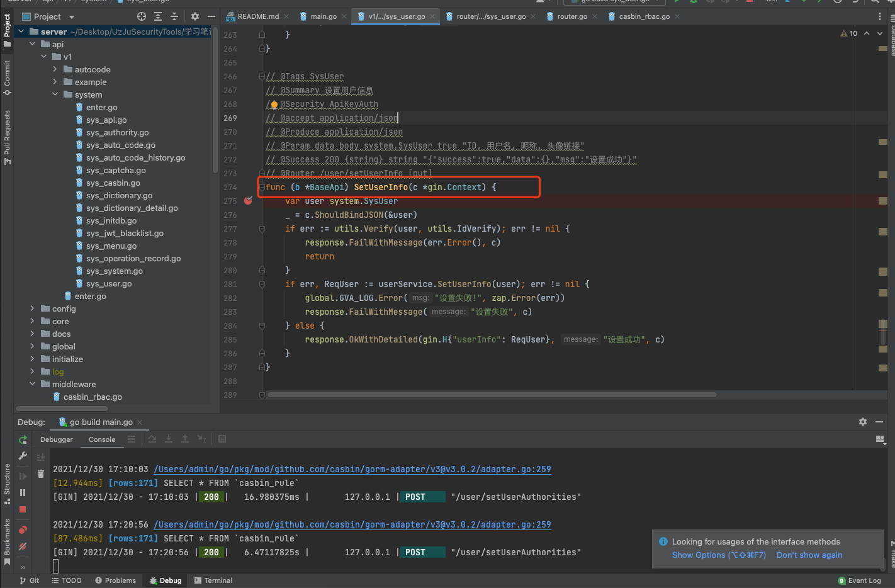Switch to the casbin_rbac.go editor tab

click(x=643, y=16)
